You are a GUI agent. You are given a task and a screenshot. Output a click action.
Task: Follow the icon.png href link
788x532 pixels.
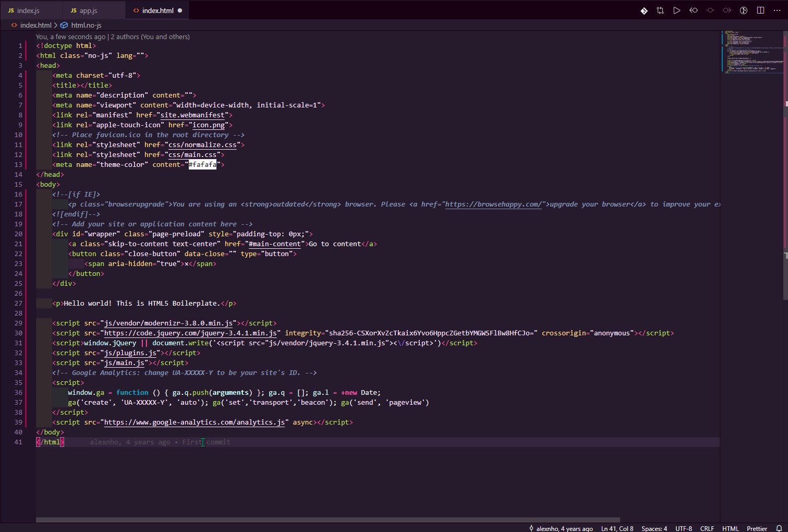coord(209,125)
